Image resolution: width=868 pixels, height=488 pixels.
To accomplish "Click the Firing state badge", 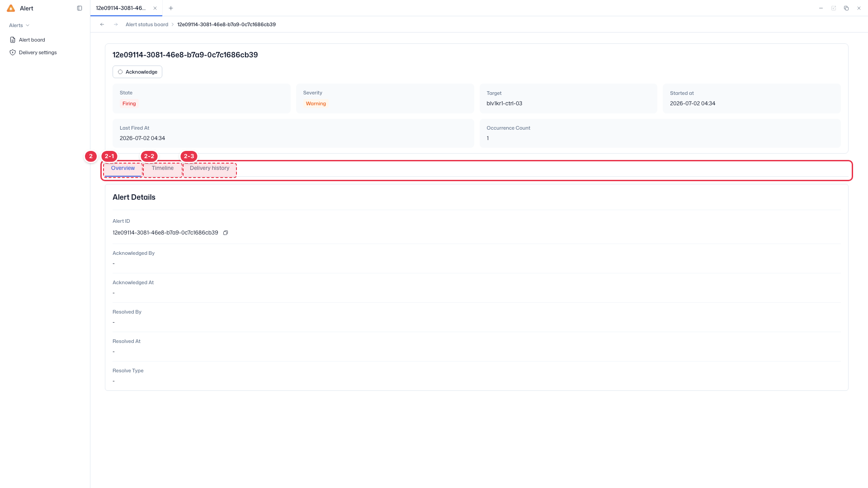I will point(129,103).
